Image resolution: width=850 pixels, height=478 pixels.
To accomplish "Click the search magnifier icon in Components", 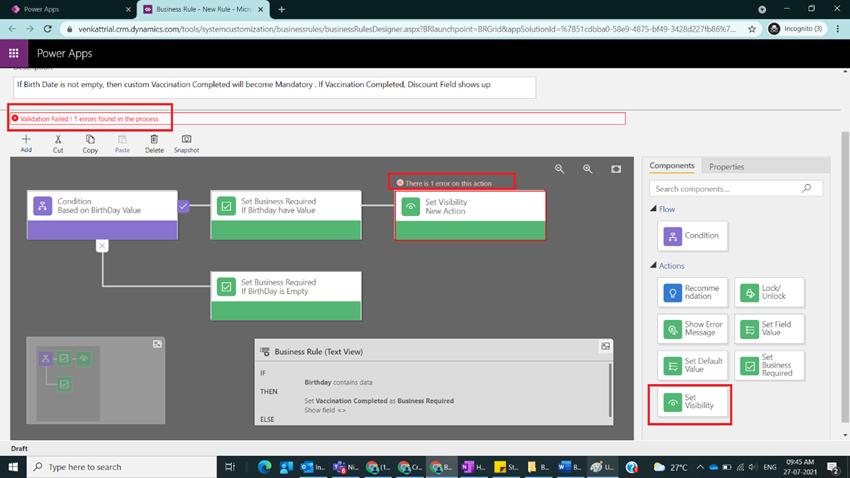I will coord(807,188).
